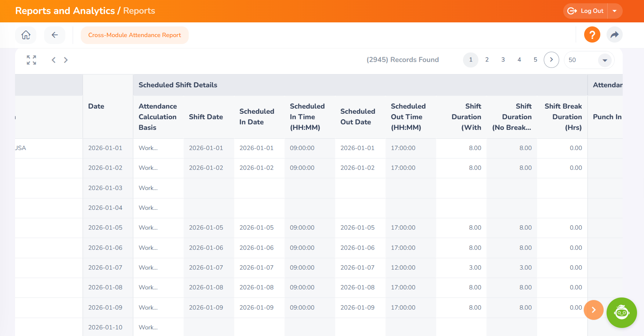644x336 pixels.
Task: Click the Log Out button
Action: pos(586,11)
